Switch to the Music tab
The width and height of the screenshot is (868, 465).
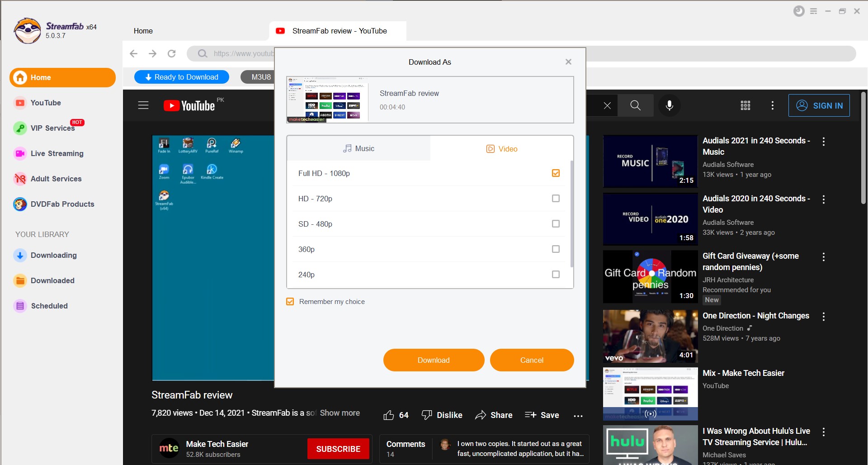click(359, 148)
